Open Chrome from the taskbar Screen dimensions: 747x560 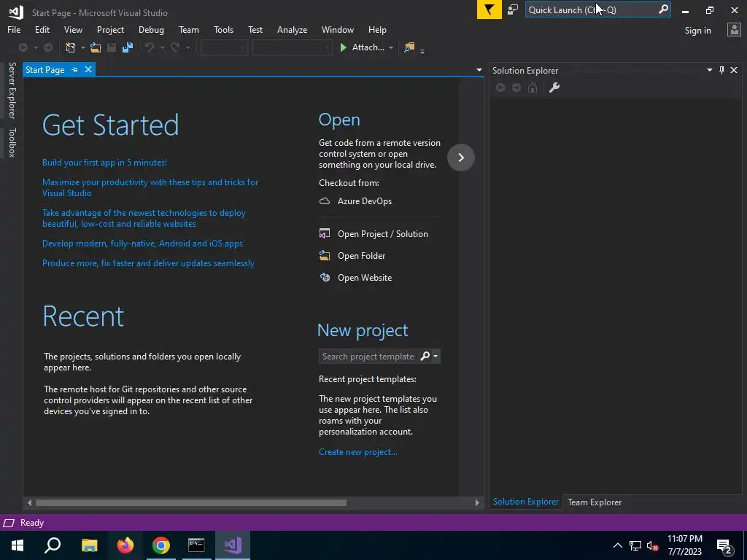[x=161, y=545]
